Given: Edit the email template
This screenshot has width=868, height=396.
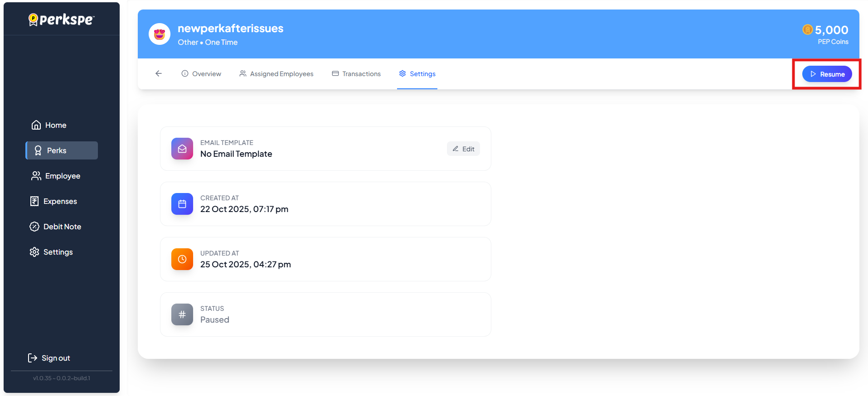Looking at the screenshot, I should coord(463,149).
